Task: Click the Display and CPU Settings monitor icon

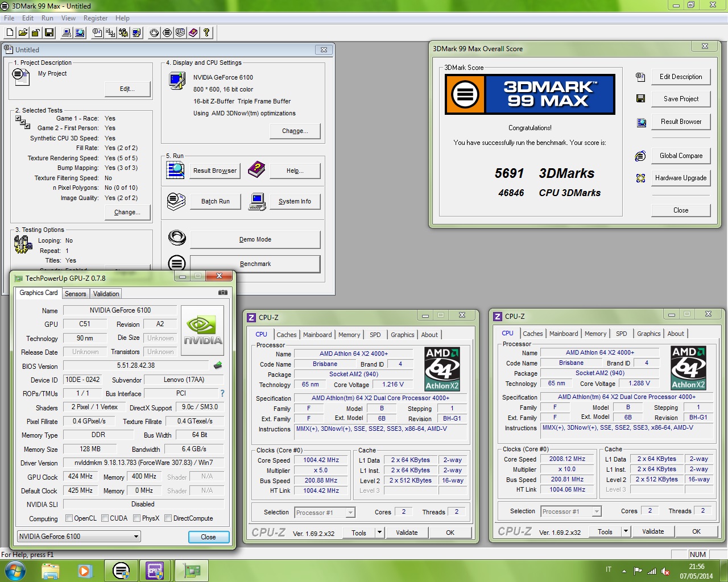Action: click(177, 81)
